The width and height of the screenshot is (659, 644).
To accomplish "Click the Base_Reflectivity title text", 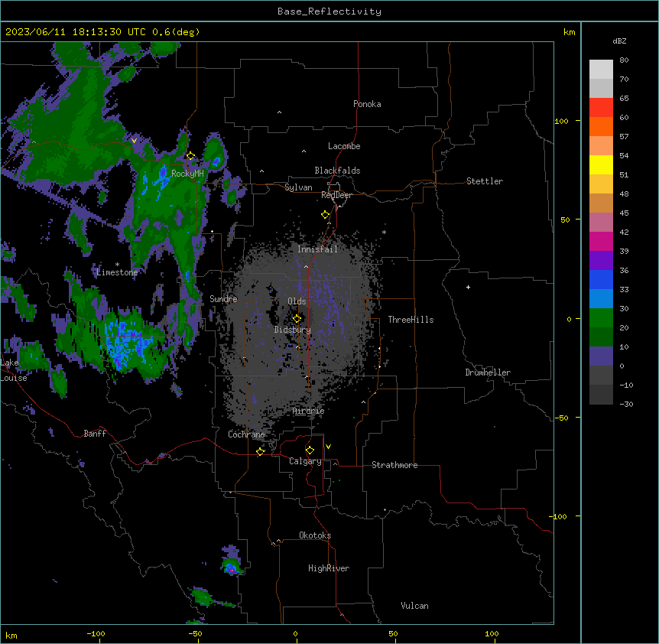I will click(x=329, y=11).
